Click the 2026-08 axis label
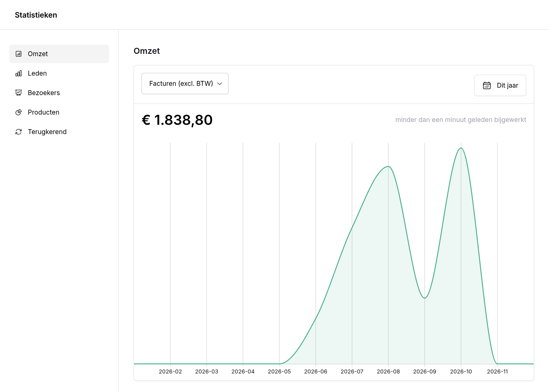Screen dimensions: 549x392 pos(388,372)
